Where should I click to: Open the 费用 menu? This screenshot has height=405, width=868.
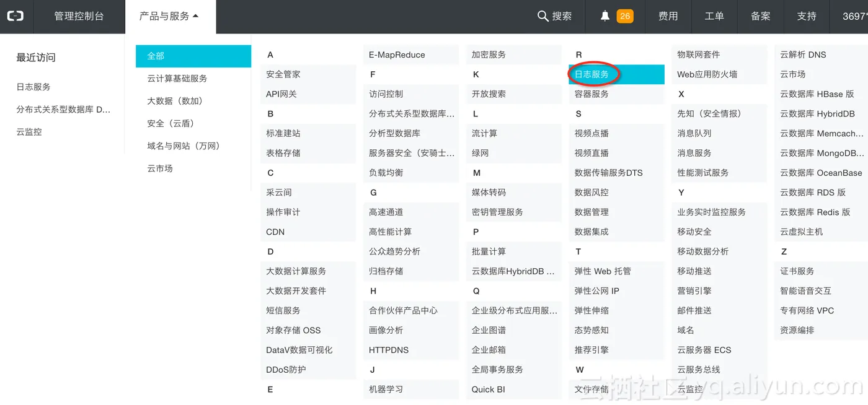click(x=668, y=16)
